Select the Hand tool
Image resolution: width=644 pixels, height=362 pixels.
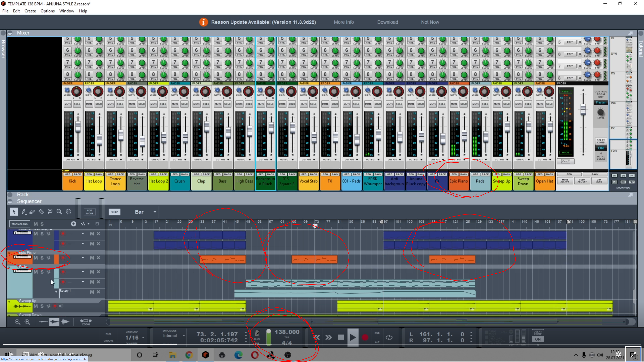(x=68, y=212)
